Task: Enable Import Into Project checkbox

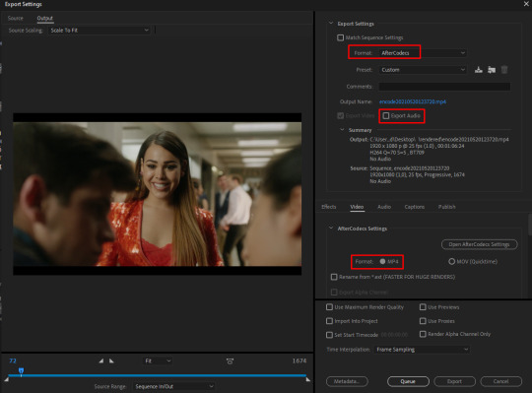Action: point(329,321)
